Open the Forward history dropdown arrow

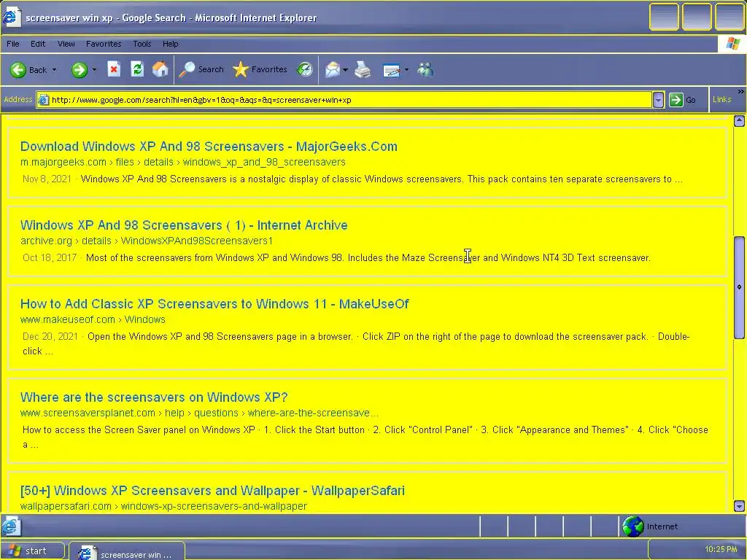pos(94,70)
